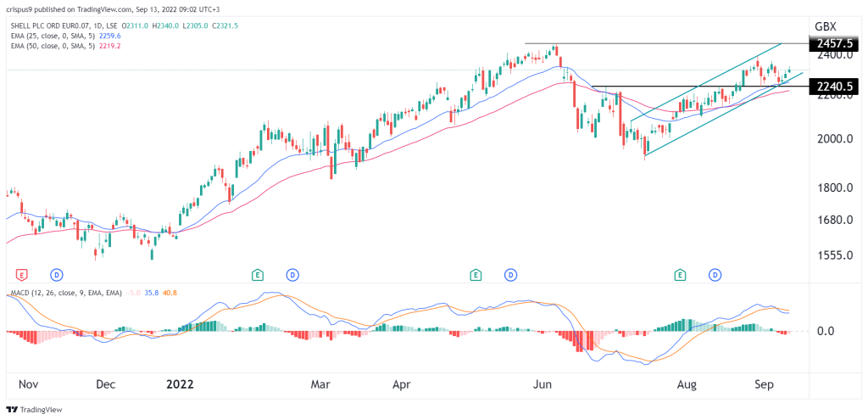Click the TradingView logo at bottom left
868x420 pixels.
point(34,410)
